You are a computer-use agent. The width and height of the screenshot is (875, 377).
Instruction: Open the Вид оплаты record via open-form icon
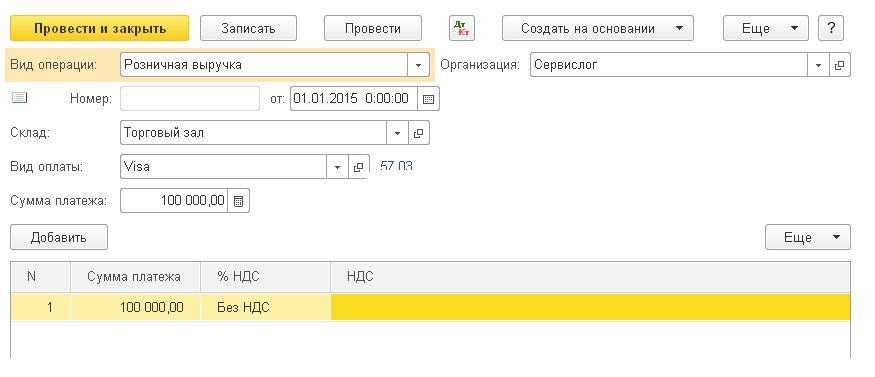click(359, 167)
